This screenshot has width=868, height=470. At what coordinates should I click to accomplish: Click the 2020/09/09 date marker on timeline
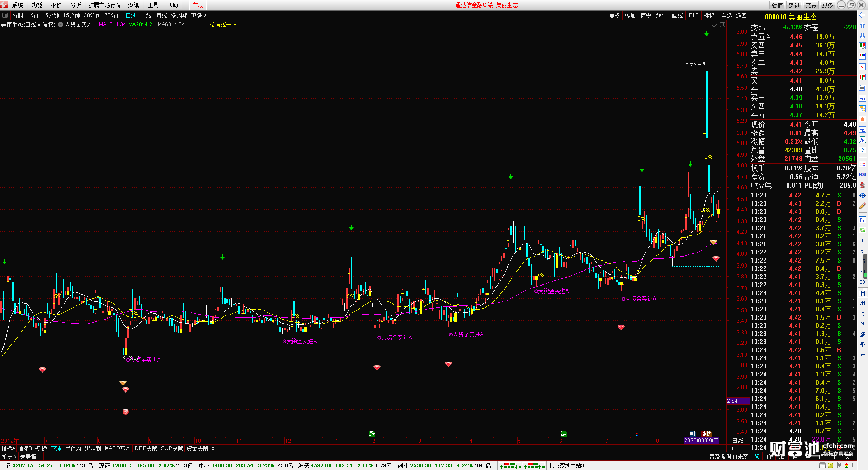[x=701, y=441]
